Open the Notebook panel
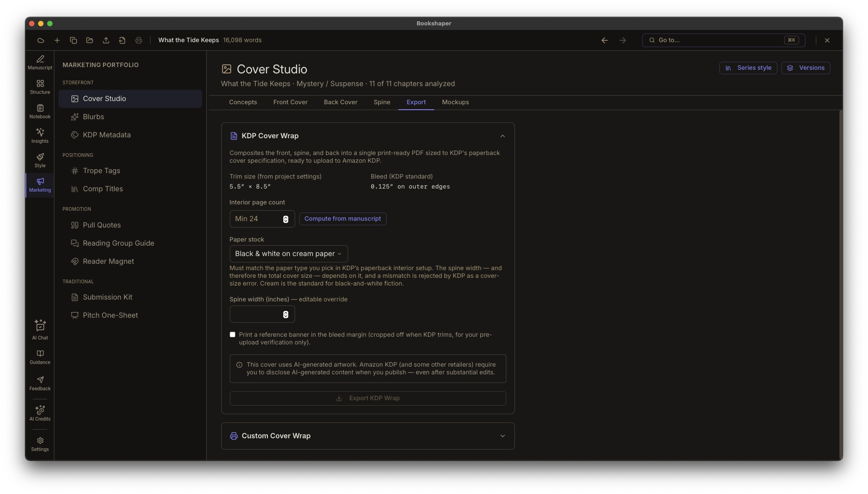 point(40,111)
